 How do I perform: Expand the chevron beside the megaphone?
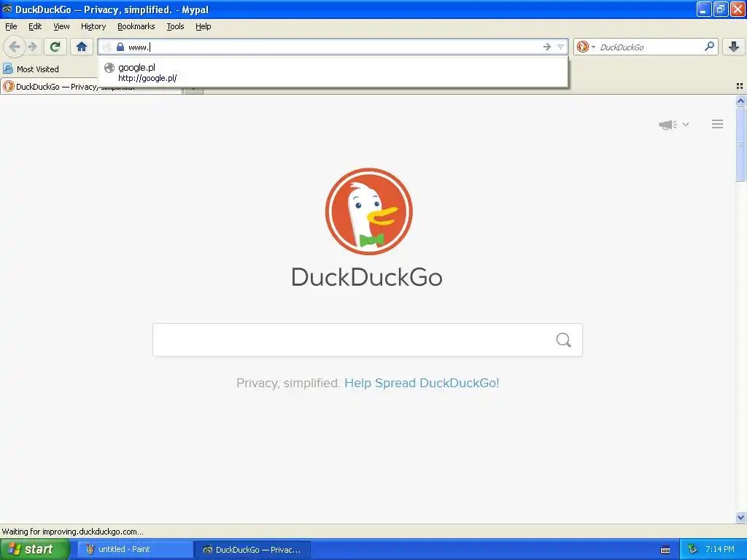tap(686, 124)
